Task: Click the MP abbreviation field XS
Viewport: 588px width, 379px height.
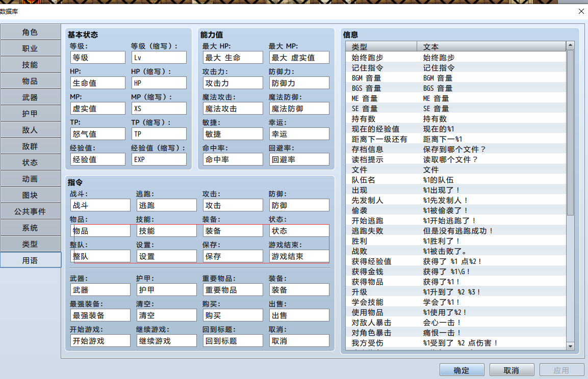Action: (159, 108)
